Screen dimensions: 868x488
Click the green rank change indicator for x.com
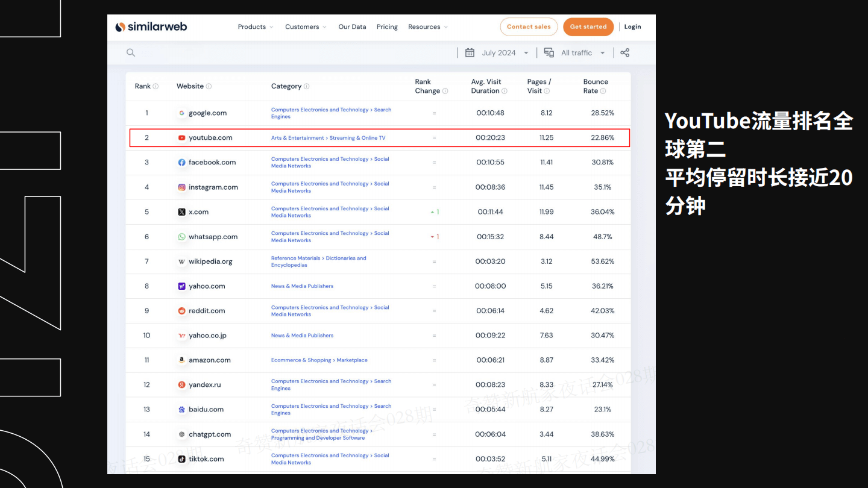pos(435,212)
